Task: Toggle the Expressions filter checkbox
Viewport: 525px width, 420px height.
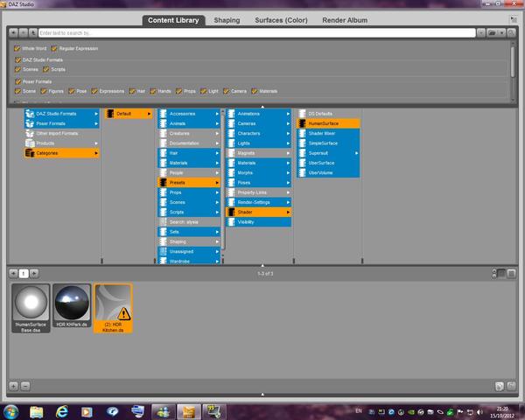Action: 94,91
